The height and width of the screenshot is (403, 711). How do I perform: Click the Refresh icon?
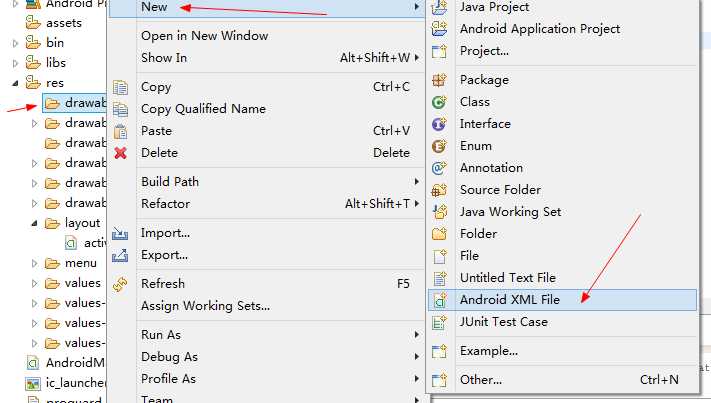(120, 284)
